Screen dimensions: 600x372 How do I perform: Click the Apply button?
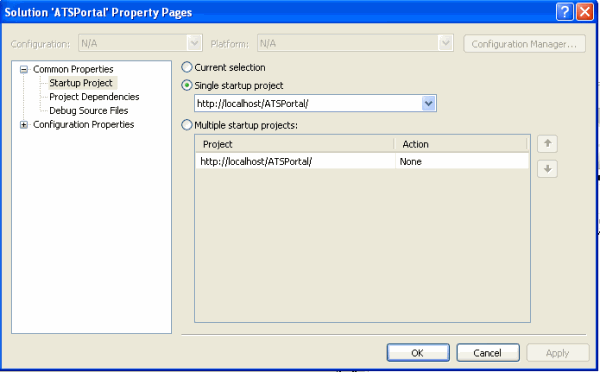558,352
